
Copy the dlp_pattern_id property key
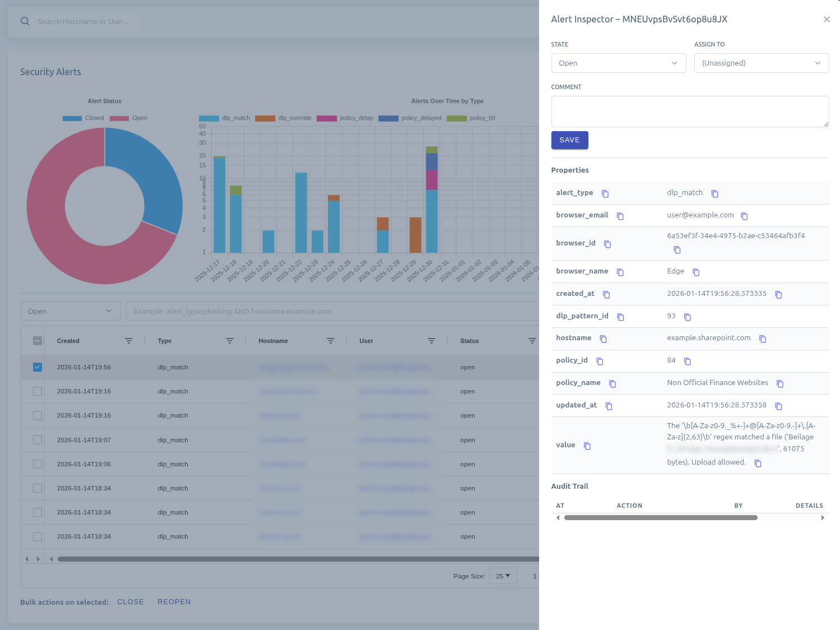(x=620, y=317)
